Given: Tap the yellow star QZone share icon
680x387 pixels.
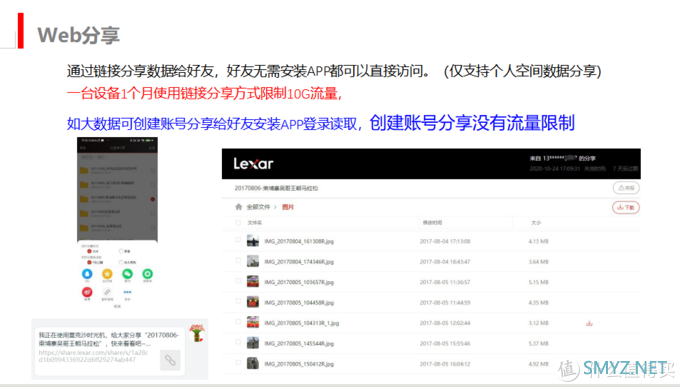Looking at the screenshot, I should tap(107, 274).
